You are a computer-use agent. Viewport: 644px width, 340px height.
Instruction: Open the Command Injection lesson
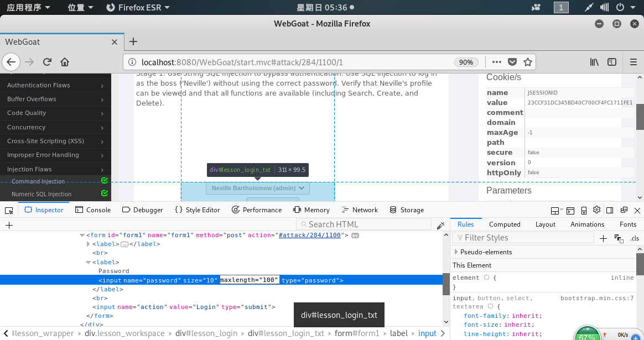pyautogui.click(x=38, y=181)
